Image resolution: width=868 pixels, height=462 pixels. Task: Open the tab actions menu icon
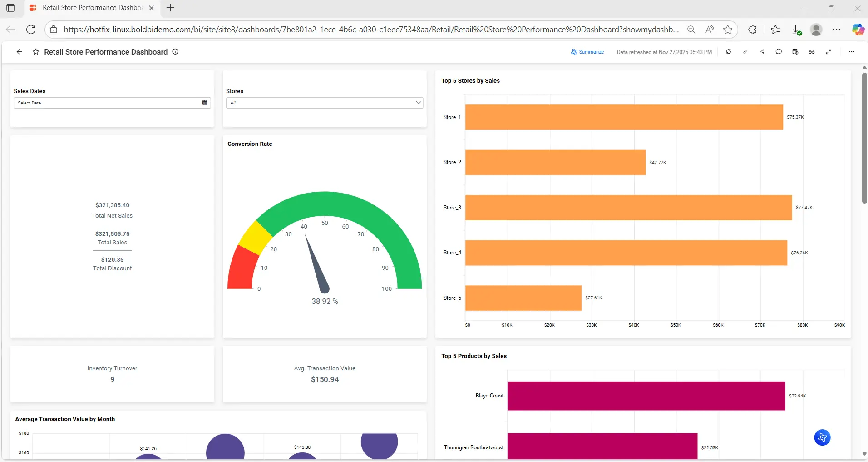[10, 8]
